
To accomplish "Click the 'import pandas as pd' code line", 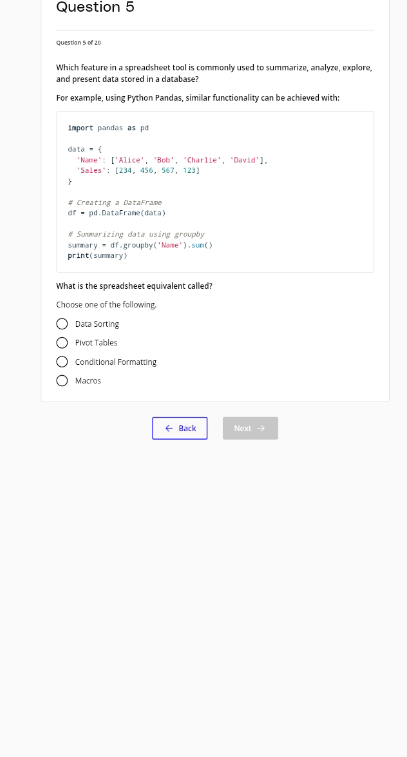I will pyautogui.click(x=108, y=128).
